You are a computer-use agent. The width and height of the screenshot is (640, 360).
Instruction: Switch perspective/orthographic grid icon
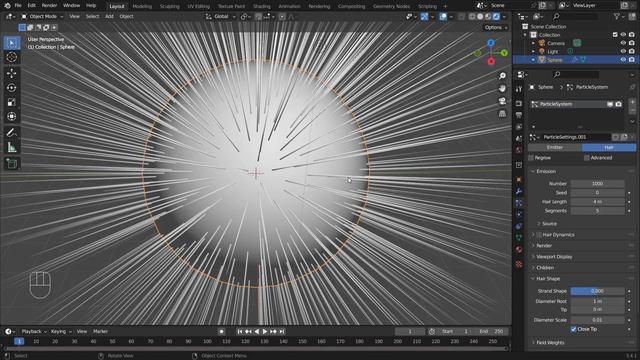click(502, 113)
